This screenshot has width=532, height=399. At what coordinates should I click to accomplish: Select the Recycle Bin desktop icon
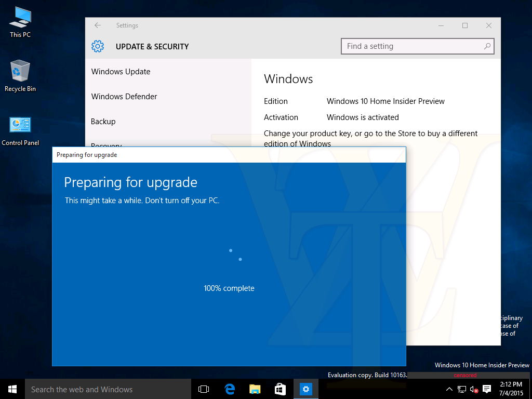click(x=20, y=76)
